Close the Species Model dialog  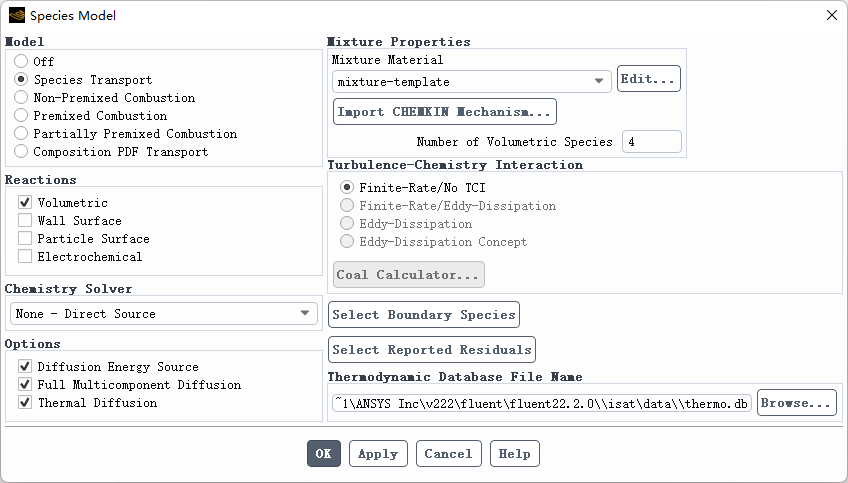point(831,15)
